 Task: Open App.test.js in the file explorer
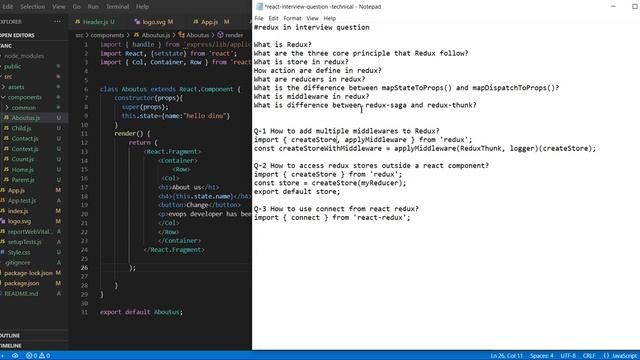click(x=21, y=201)
